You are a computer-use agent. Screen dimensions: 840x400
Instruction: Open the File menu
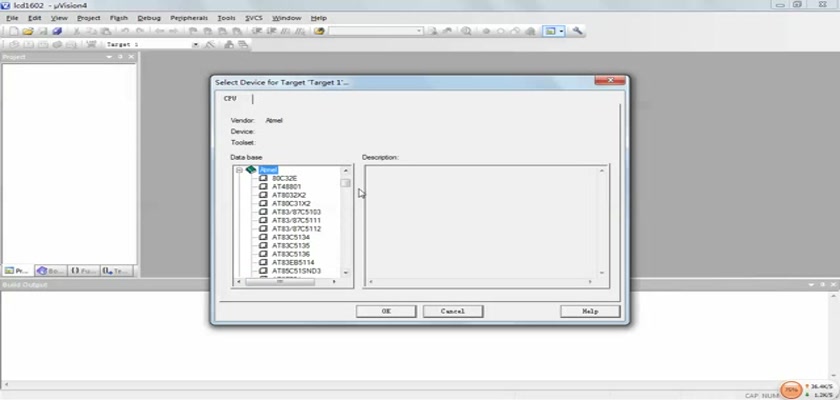(x=12, y=18)
